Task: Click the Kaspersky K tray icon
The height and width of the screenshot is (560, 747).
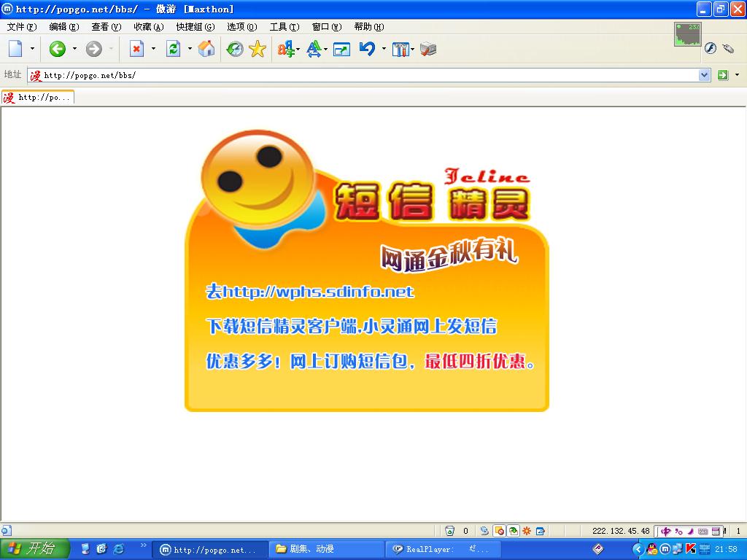Action: [x=690, y=550]
